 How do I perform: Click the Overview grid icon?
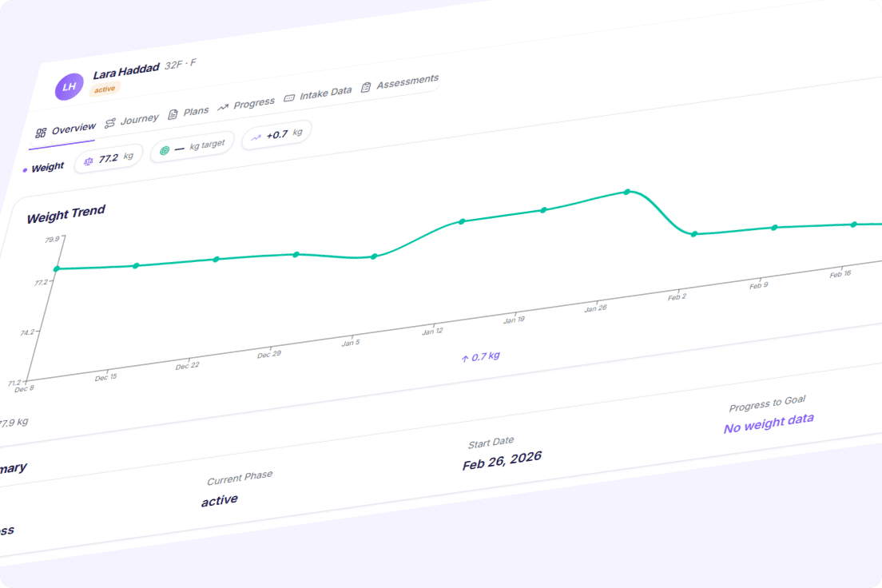click(x=42, y=133)
